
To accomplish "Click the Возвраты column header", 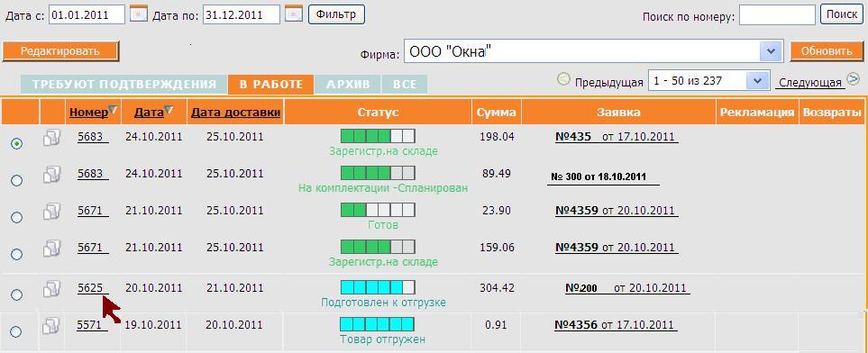I will pos(832,113).
